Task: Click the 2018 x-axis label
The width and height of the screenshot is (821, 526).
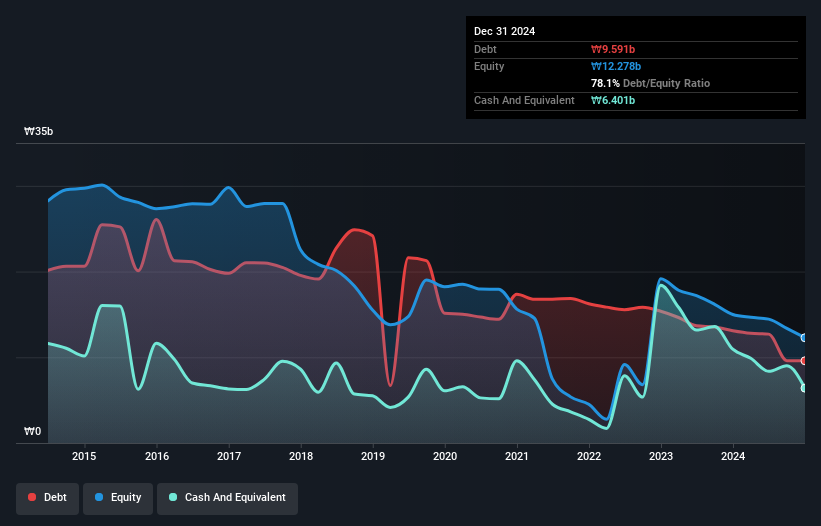Action: (x=301, y=456)
